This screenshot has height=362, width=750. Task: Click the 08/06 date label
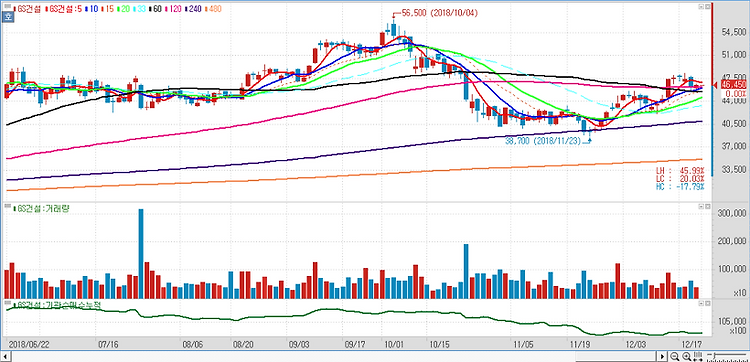tap(194, 344)
